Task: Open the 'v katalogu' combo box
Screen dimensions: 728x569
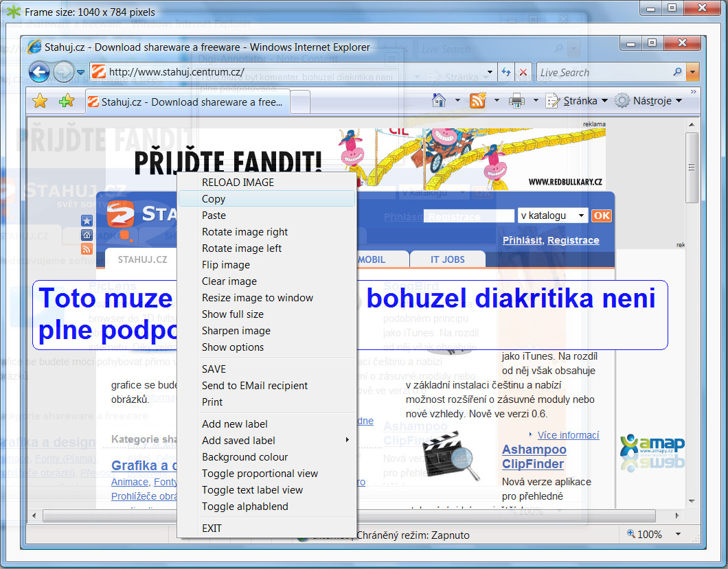Action: click(552, 216)
